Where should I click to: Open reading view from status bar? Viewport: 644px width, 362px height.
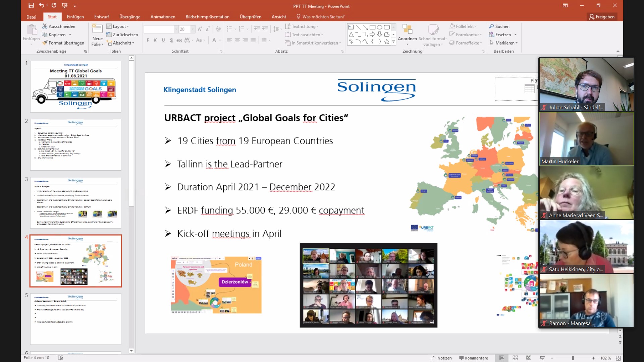point(529,358)
